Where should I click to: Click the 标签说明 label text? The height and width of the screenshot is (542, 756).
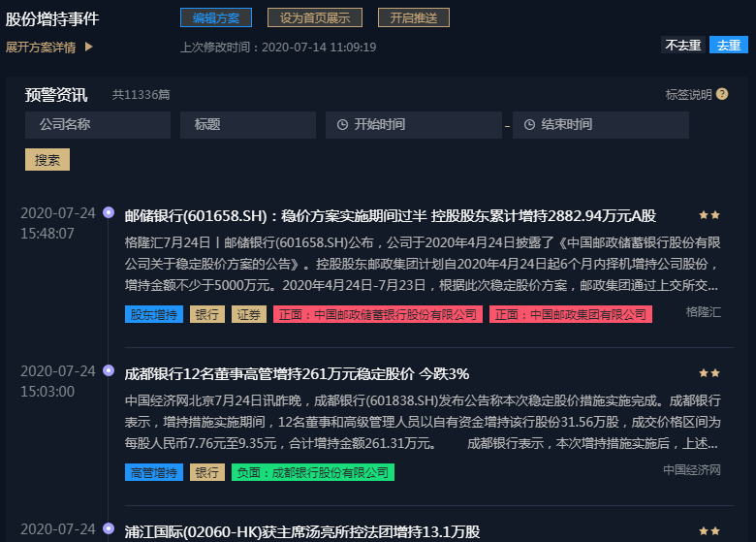tap(688, 94)
